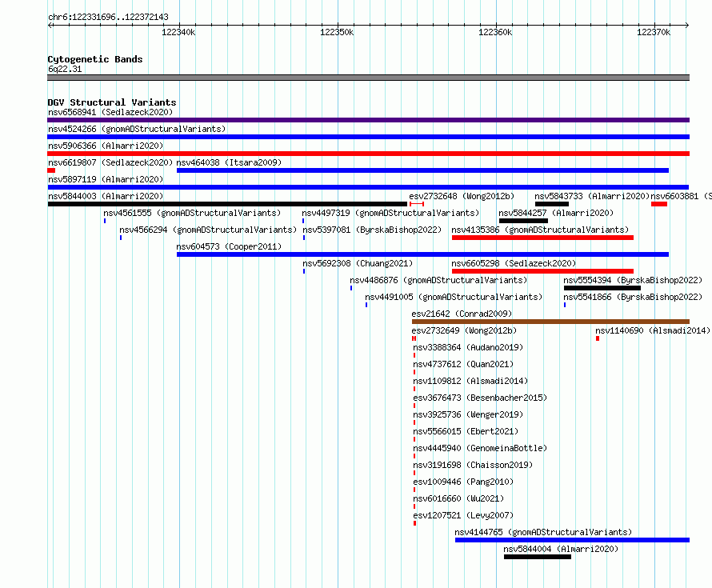Viewport: 712px width, 588px height.
Task: Click the nsv4144765 gnomAD blue bar
Action: (572, 540)
